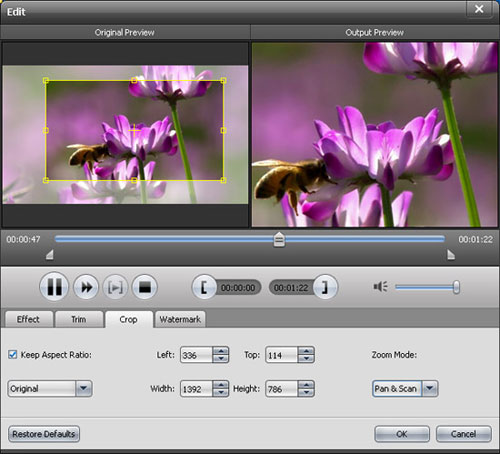Image resolution: width=500 pixels, height=454 pixels.
Task: Stop the video playback
Action: [x=145, y=287]
